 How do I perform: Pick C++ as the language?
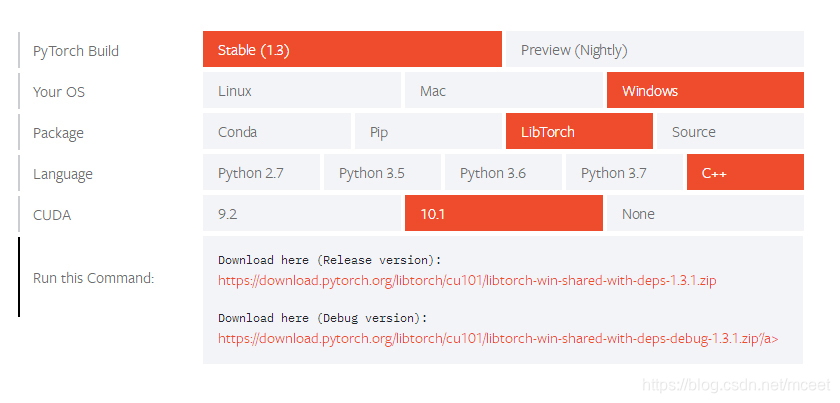click(745, 172)
